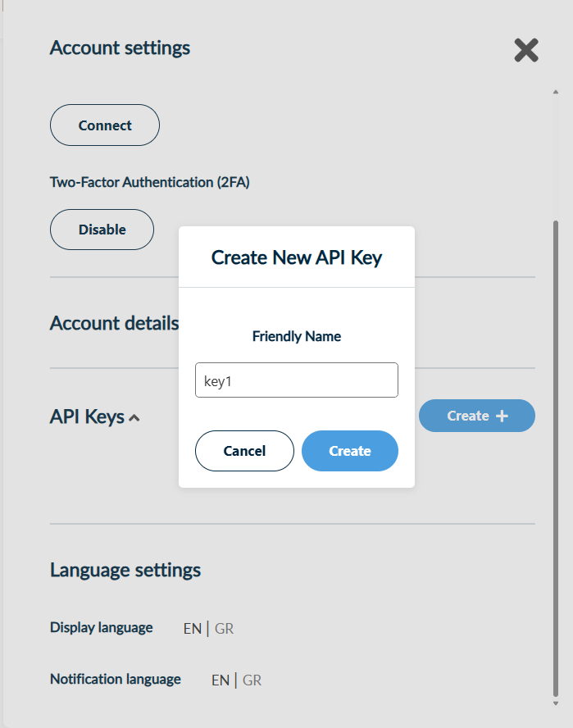Focus the Friendly Name input field
This screenshot has height=728, width=573.
(296, 380)
